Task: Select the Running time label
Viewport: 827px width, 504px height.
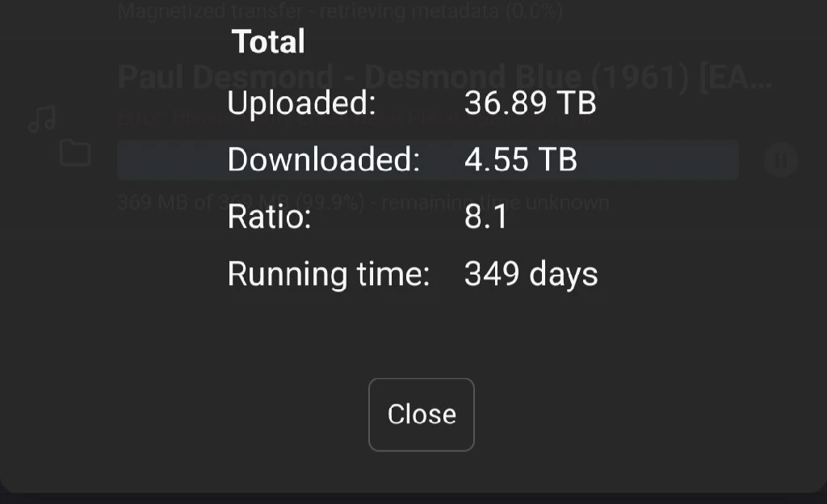Action: 329,274
